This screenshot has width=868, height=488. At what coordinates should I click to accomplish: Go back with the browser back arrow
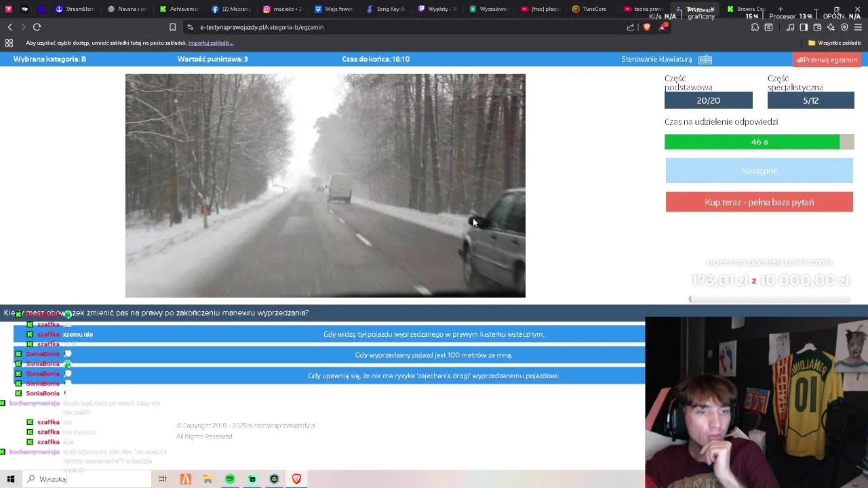[x=10, y=27]
